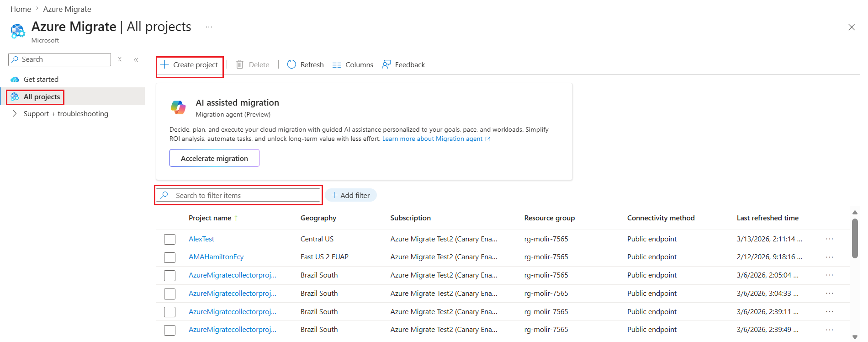The image size is (868, 342).
Task: Click the Create project toolbar button
Action: click(x=190, y=65)
